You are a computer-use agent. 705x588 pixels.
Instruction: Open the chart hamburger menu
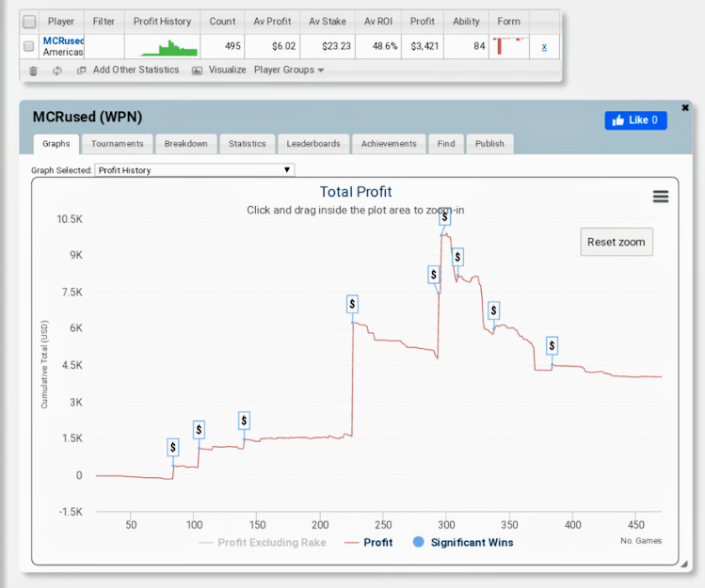660,196
